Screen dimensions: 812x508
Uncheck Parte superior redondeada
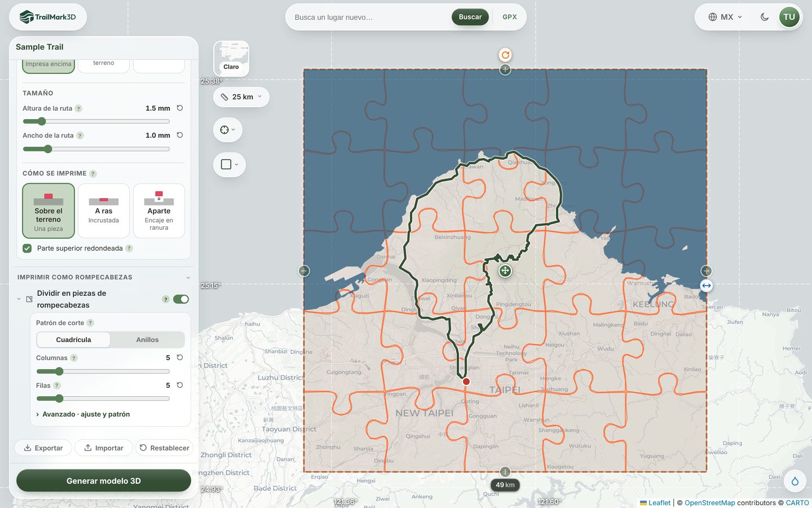27,248
